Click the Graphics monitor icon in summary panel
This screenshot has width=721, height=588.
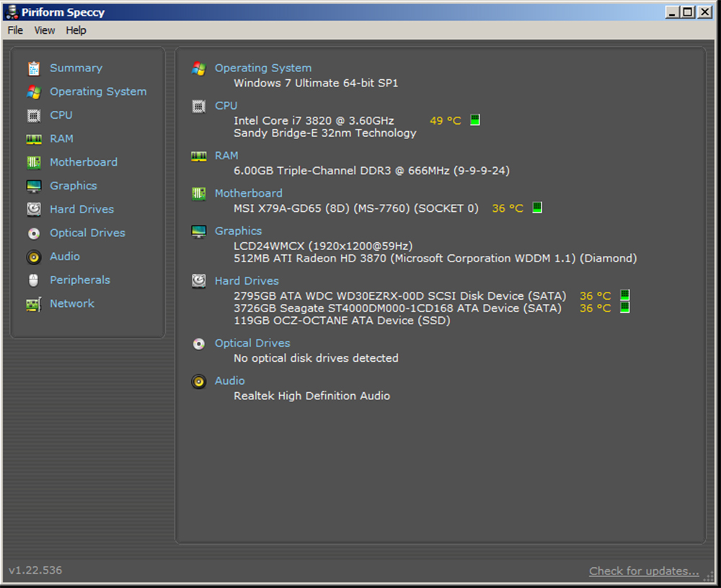(x=199, y=231)
